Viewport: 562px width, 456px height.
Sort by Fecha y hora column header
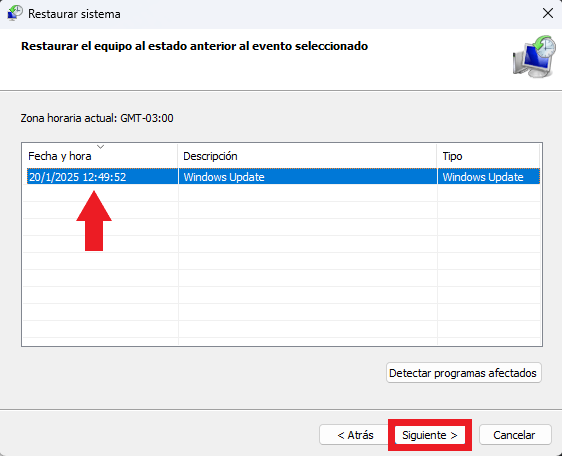click(100, 156)
